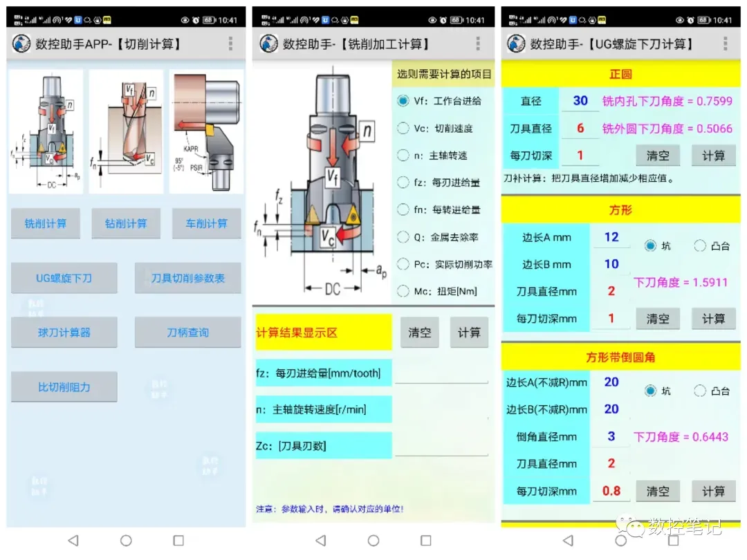Click 清空 in milling result area

tap(420, 333)
